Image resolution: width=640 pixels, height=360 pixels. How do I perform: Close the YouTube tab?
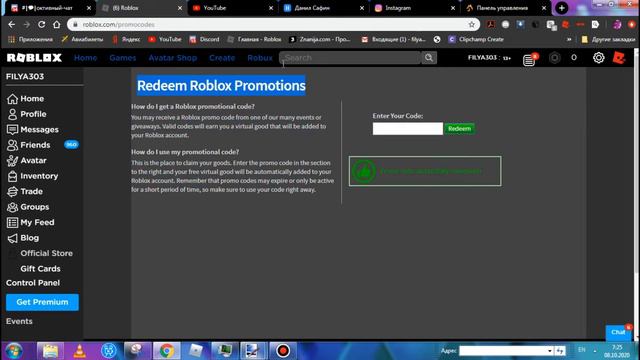[271, 8]
